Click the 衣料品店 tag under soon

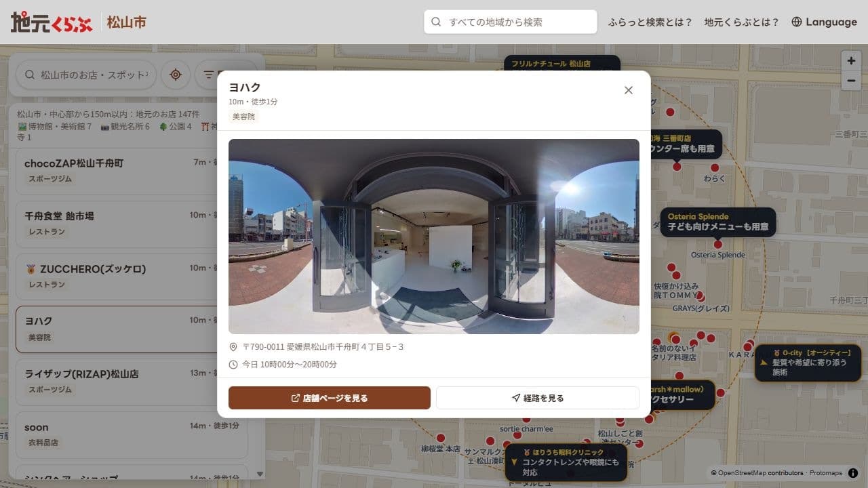43,443
